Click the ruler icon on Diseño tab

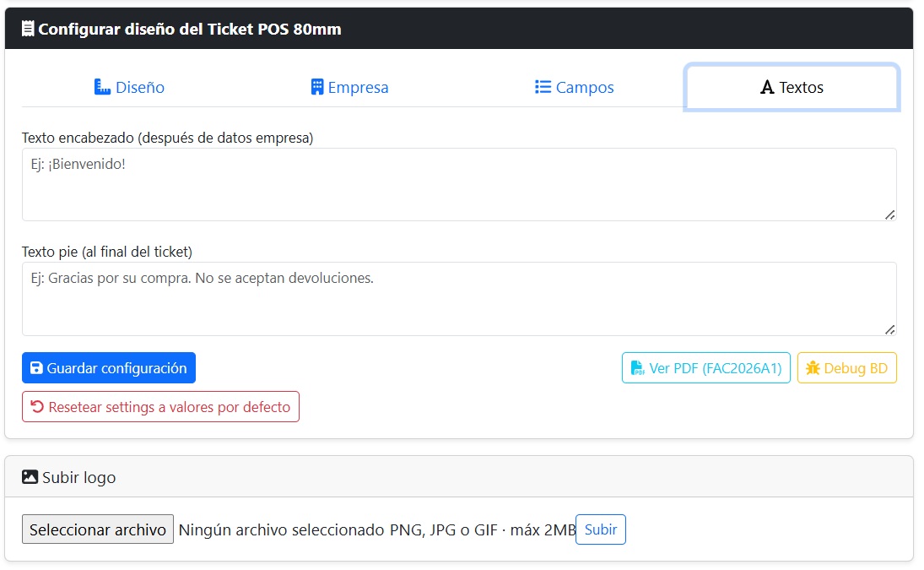(x=103, y=87)
